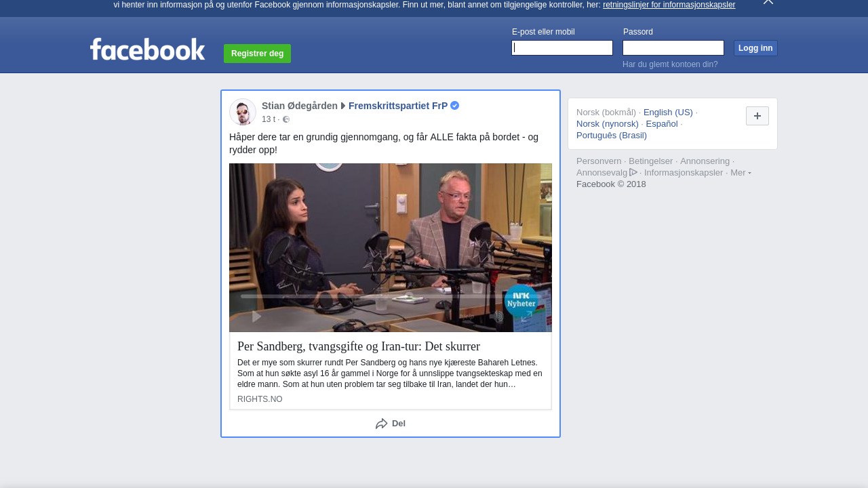Open retningslinjer for informasjonskapsler link
Image resolution: width=868 pixels, height=488 pixels.
click(669, 5)
